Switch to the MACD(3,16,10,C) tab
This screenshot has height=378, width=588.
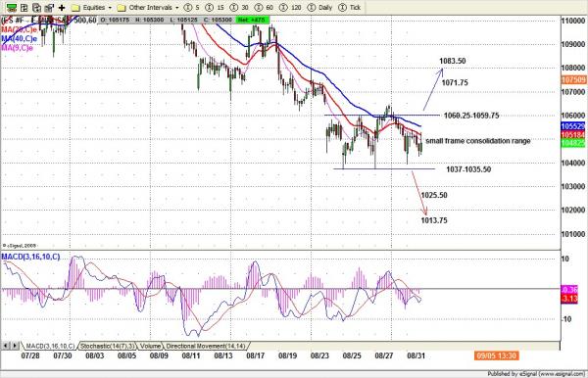pos(50,346)
